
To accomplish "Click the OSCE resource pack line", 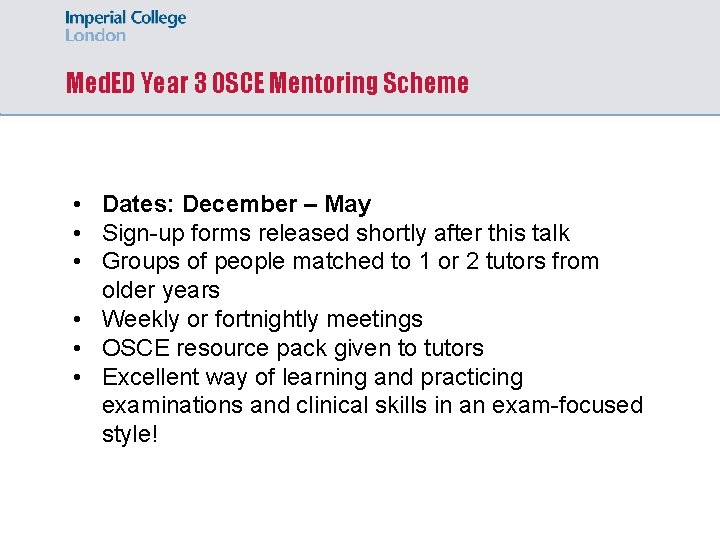I will (x=292, y=348).
